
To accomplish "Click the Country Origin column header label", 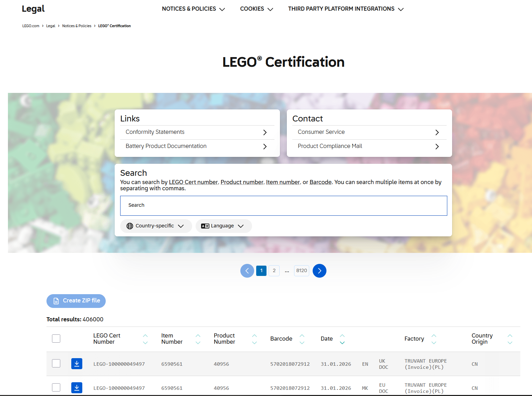I will coord(482,339).
